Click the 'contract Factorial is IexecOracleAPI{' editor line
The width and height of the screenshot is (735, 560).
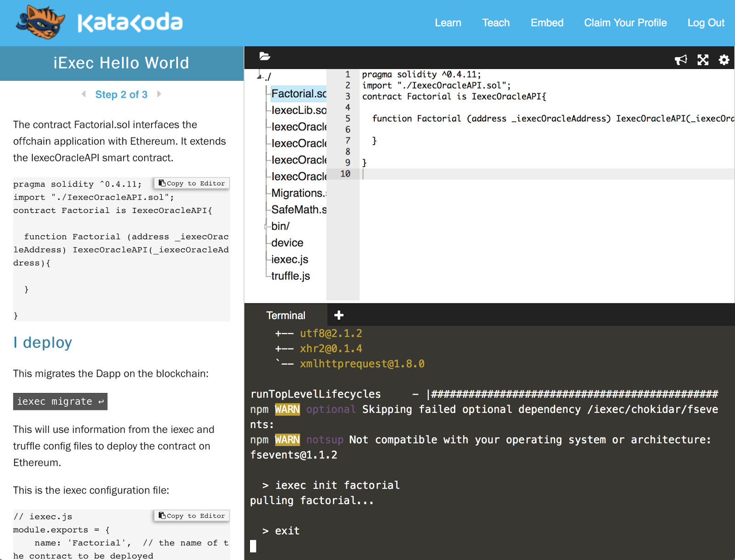click(454, 96)
